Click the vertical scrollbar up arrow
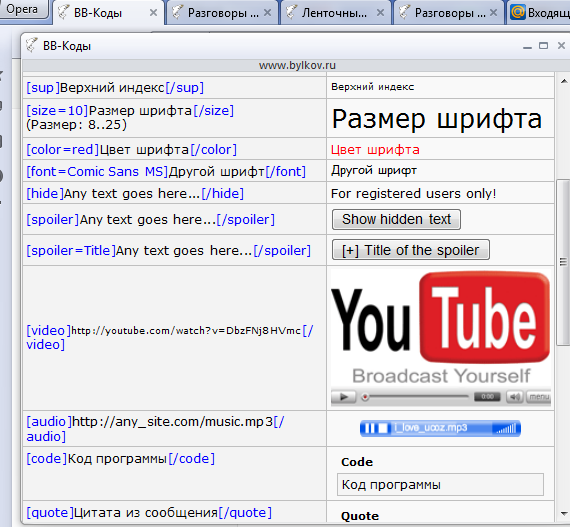The height and width of the screenshot is (527, 570). tap(564, 81)
